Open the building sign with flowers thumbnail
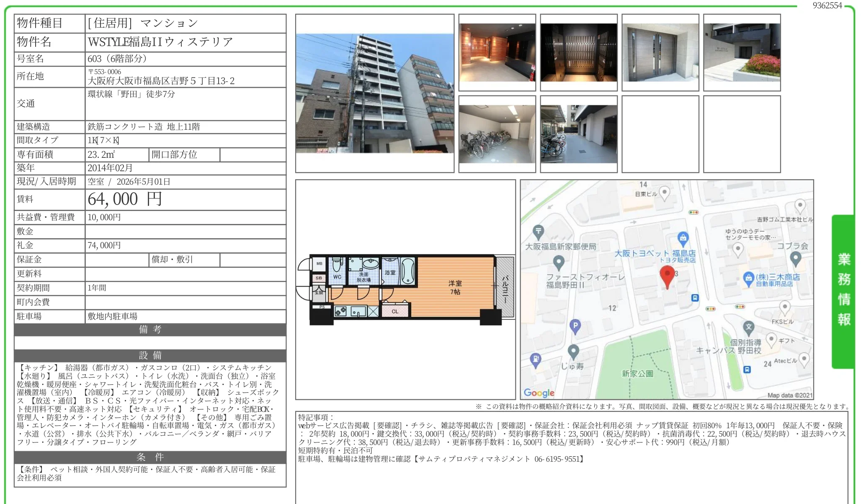This screenshot has width=861, height=504. coord(742,52)
